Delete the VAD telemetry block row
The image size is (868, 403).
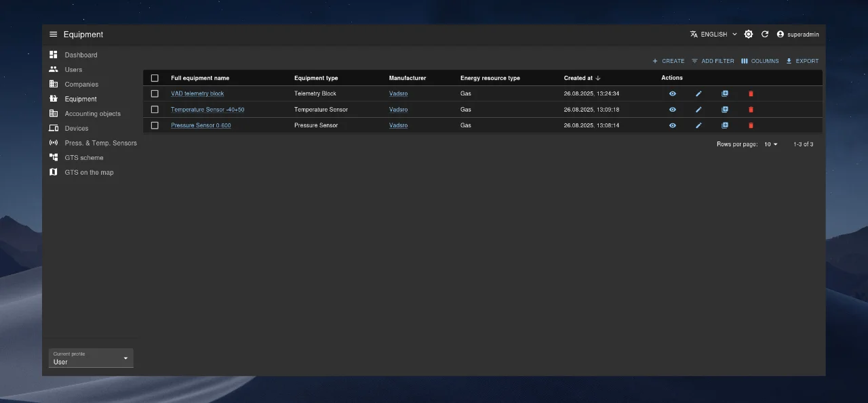tap(751, 94)
